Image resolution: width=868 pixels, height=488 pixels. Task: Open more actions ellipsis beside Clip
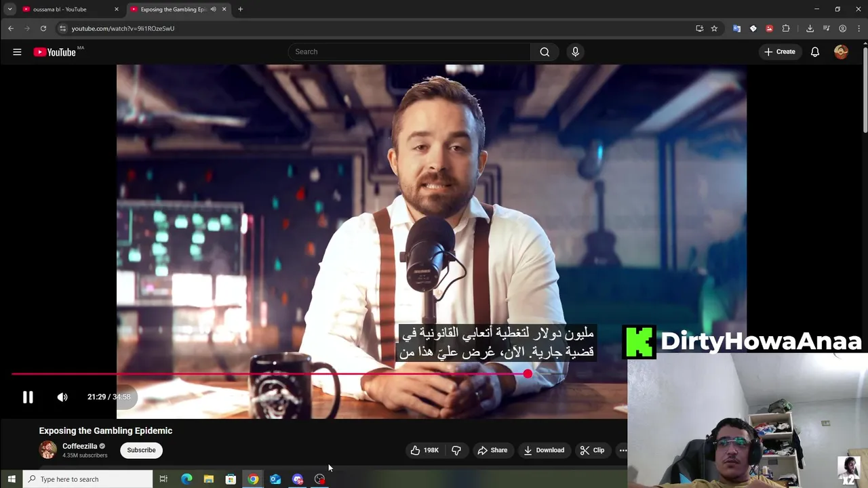623,450
